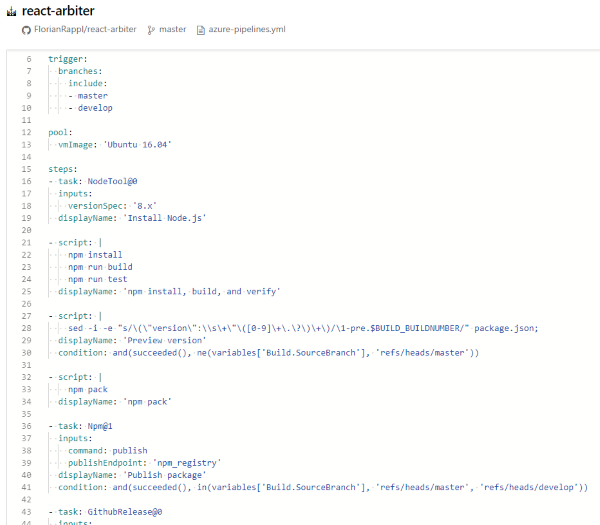Click line number 28 in the gutter
Viewport: 600px width, 525px height.
pos(26,328)
